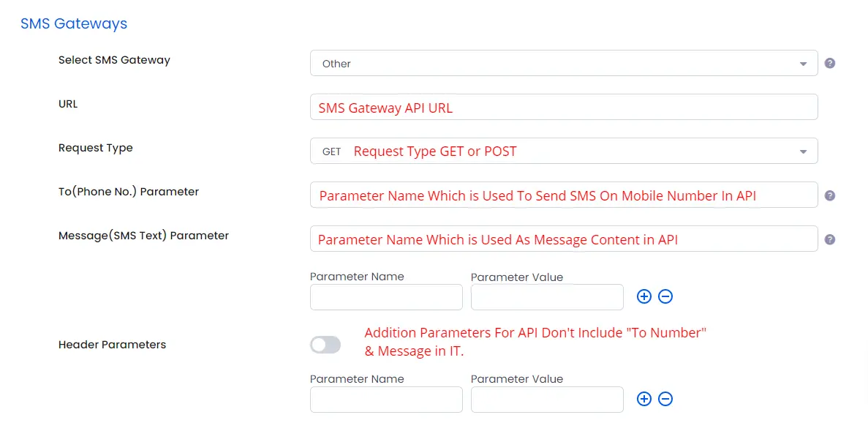Click the Header Parameters' Parameter Value input

point(547,400)
